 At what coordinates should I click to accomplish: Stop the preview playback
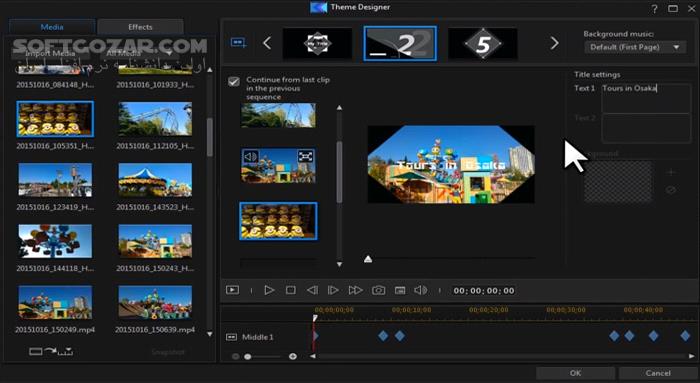pyautogui.click(x=291, y=290)
